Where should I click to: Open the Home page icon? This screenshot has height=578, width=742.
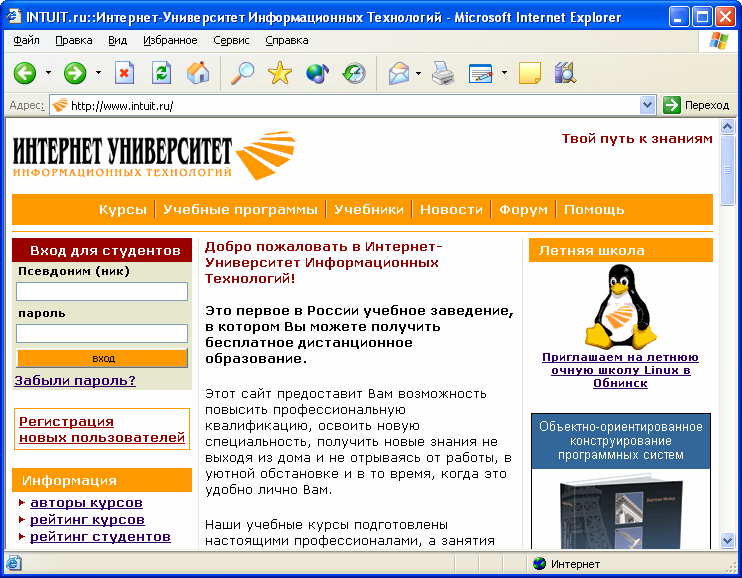[x=198, y=73]
